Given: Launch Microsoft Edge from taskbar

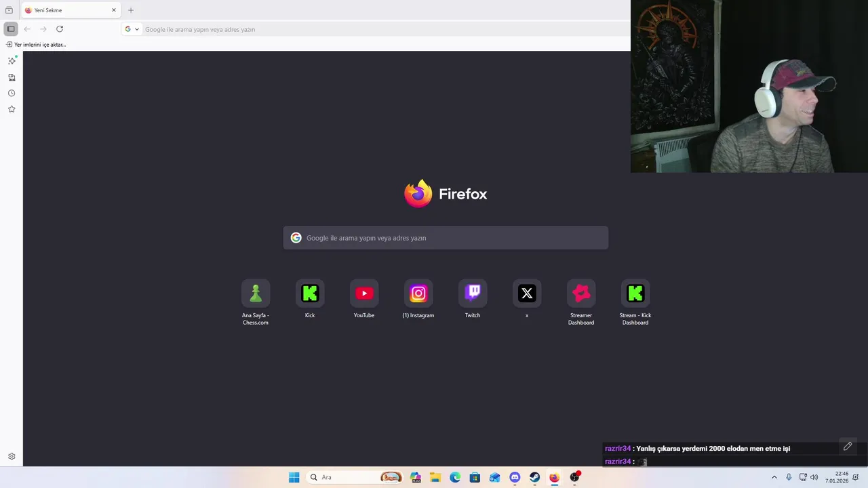Looking at the screenshot, I should [x=455, y=477].
